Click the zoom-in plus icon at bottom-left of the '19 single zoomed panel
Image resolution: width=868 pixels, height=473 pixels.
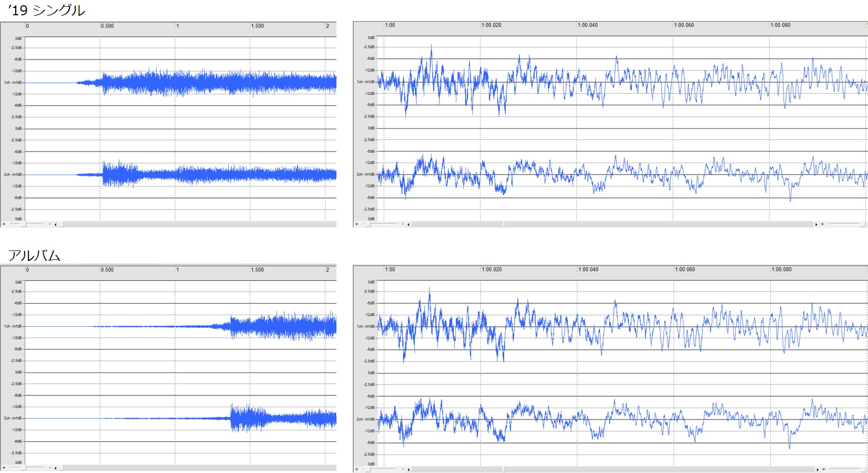click(356, 224)
